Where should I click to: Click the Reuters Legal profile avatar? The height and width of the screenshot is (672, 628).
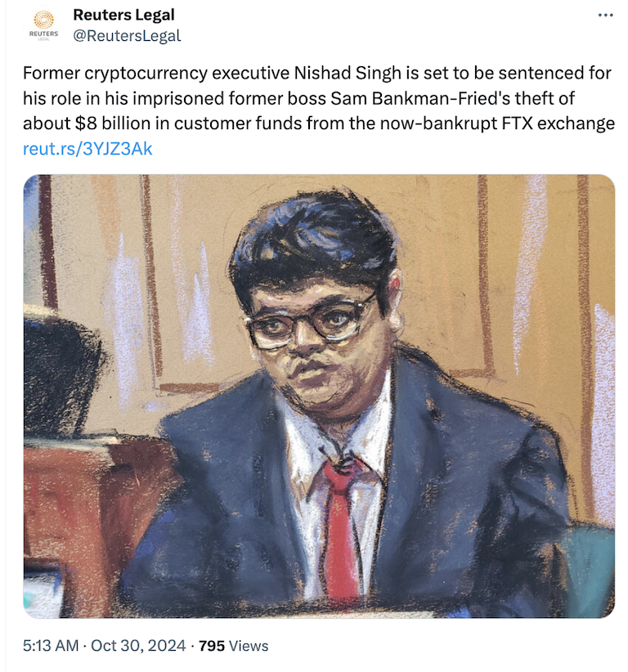[43, 25]
